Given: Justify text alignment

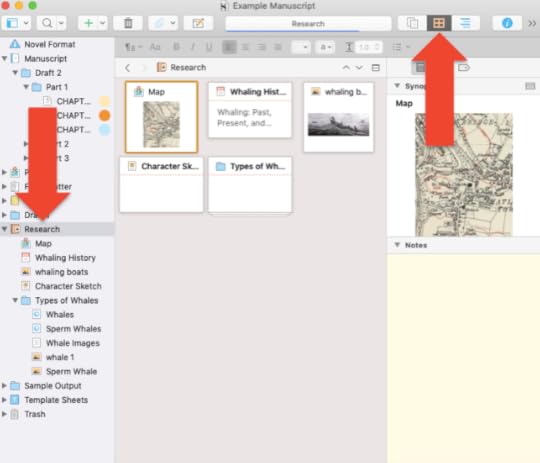Looking at the screenshot, I should click(278, 47).
